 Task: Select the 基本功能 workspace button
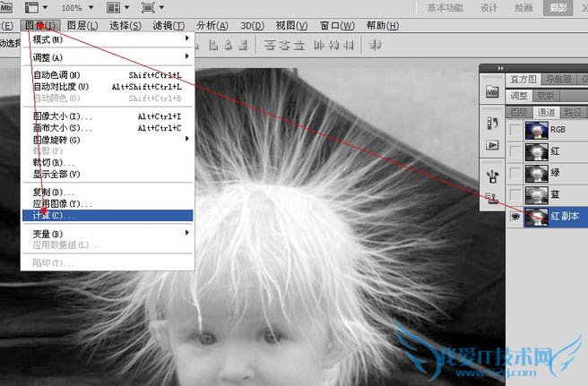447,8
